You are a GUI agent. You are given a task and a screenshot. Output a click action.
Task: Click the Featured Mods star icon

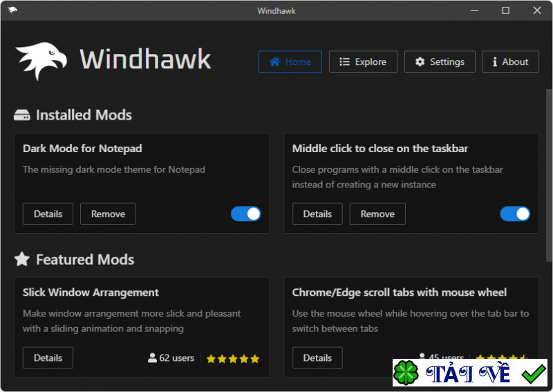tap(22, 259)
